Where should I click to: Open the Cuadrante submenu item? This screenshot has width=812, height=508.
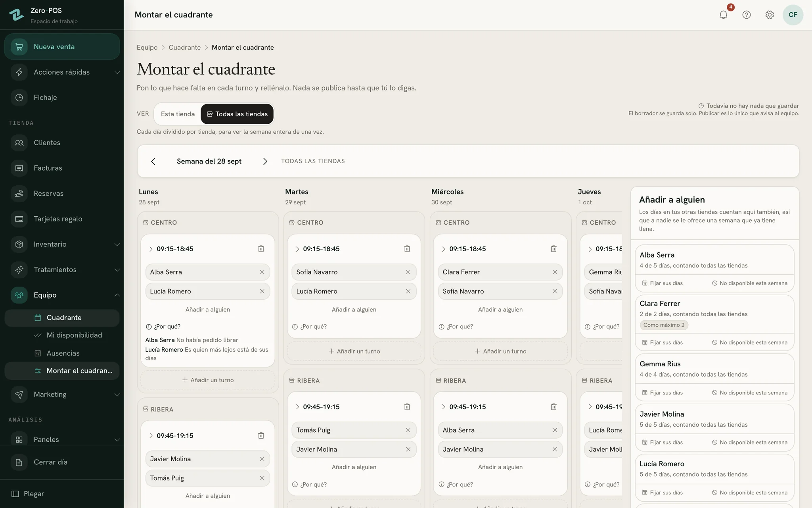click(62, 318)
